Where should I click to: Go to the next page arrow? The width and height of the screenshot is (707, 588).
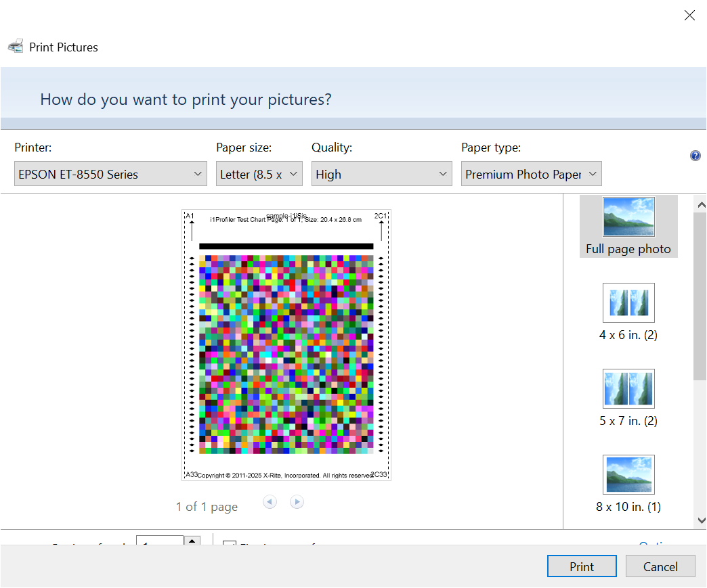(297, 502)
